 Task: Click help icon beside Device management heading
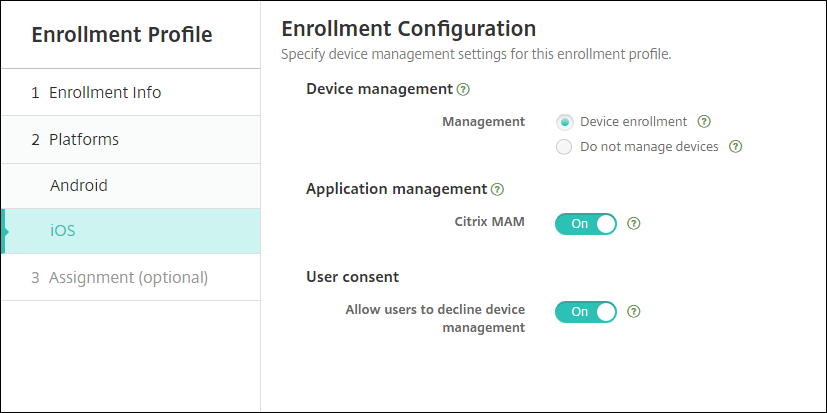tap(463, 89)
